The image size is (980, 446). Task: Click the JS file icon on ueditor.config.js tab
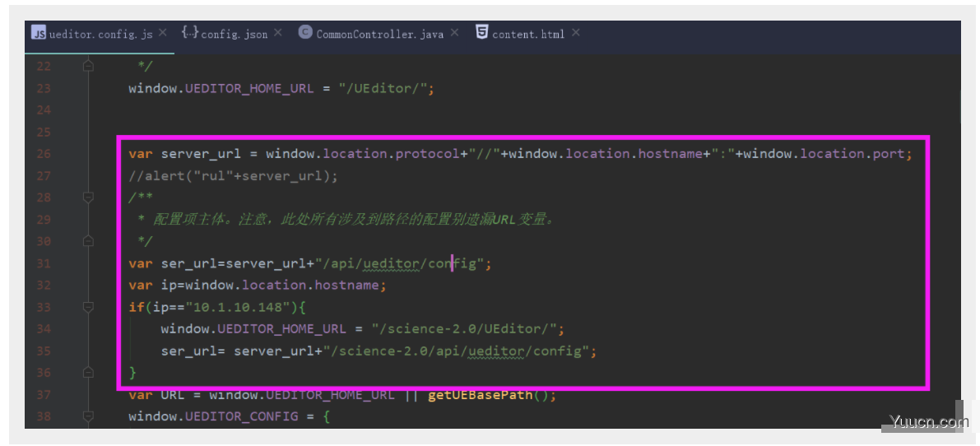point(38,33)
